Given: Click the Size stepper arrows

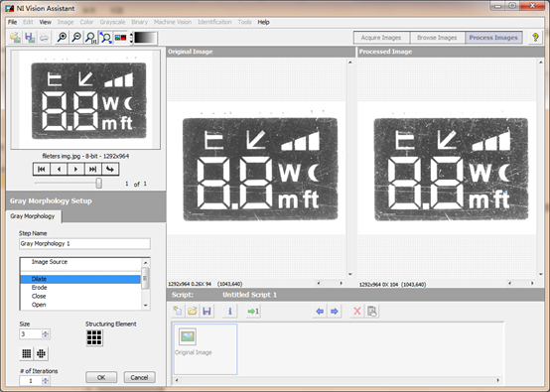Looking at the screenshot, I should [x=46, y=333].
